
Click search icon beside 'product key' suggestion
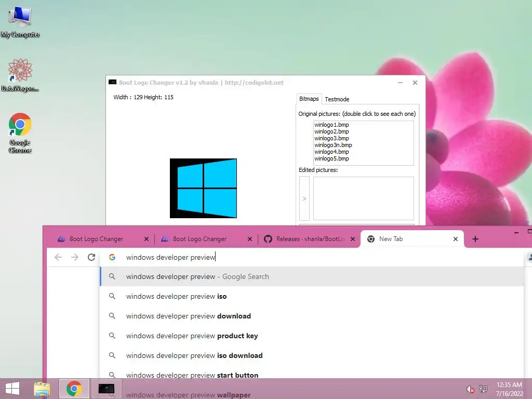[112, 336]
